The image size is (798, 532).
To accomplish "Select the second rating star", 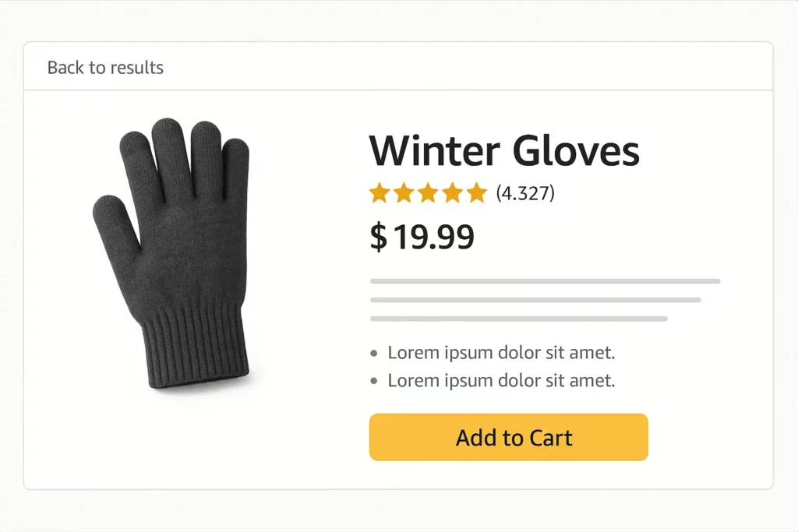I will 404,193.
